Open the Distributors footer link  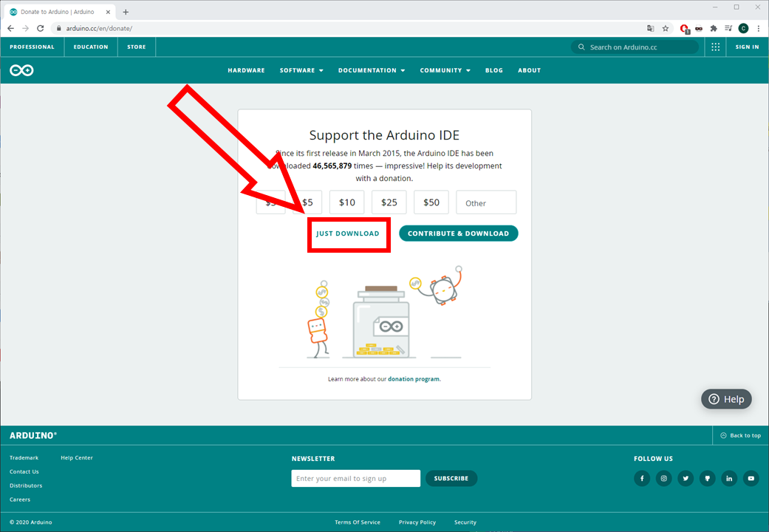click(26, 485)
